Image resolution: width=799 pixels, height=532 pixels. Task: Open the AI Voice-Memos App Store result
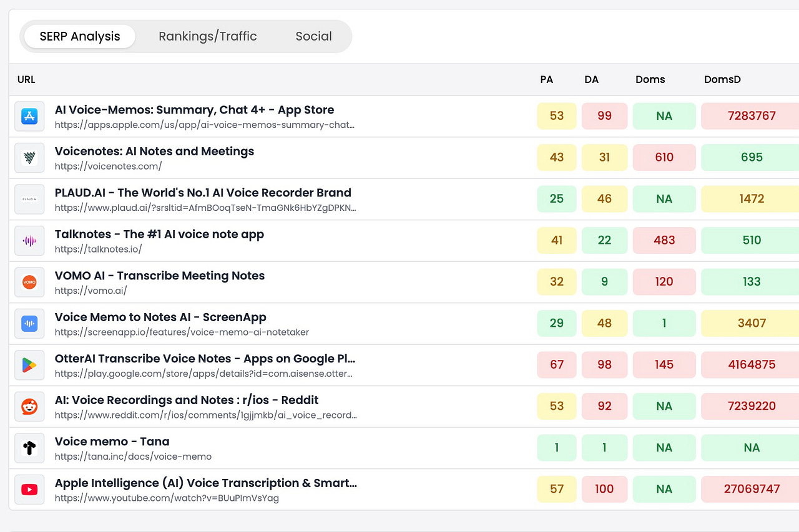[195, 110]
